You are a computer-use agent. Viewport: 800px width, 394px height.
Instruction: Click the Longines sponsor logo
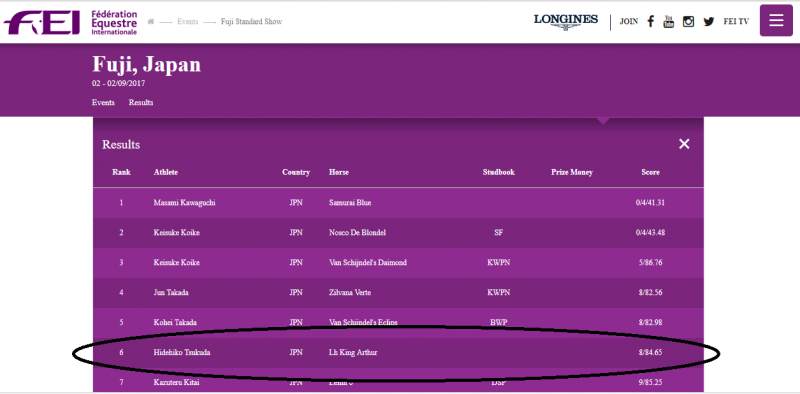(x=566, y=21)
